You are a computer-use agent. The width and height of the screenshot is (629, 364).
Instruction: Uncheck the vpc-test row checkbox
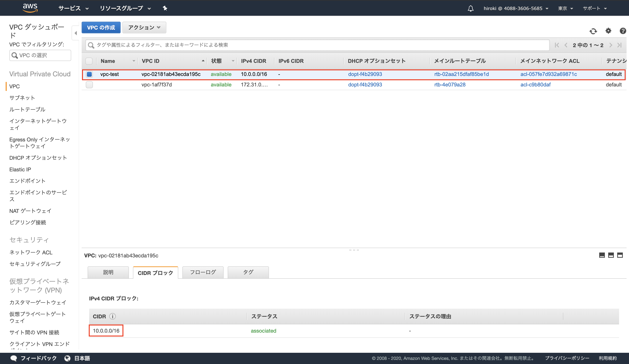point(89,74)
